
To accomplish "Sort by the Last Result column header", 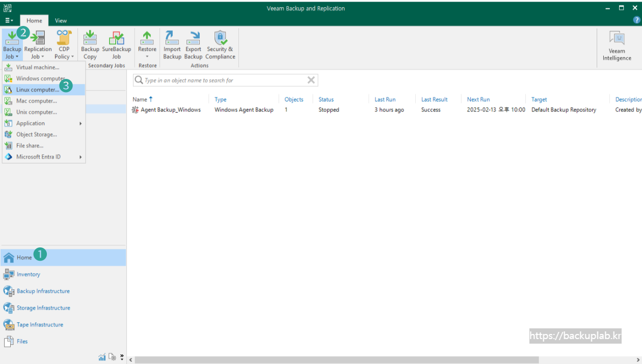I will 435,99.
